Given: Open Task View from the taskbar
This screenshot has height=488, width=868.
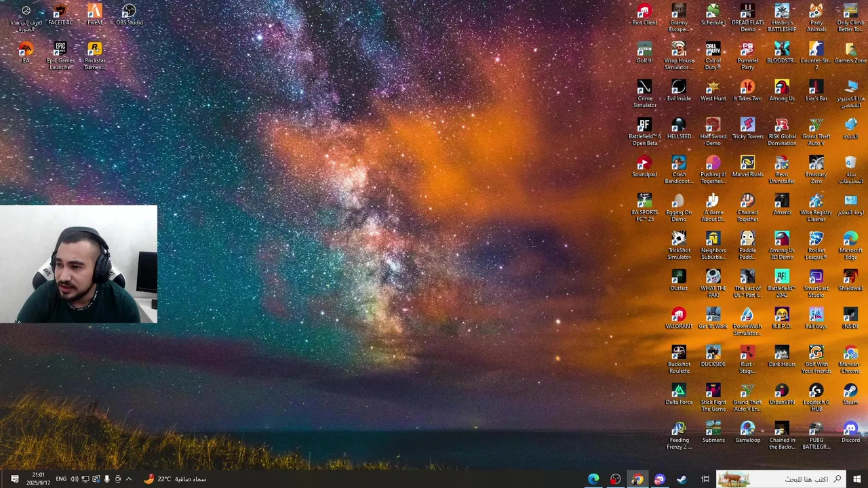Looking at the screenshot, I should 705,479.
